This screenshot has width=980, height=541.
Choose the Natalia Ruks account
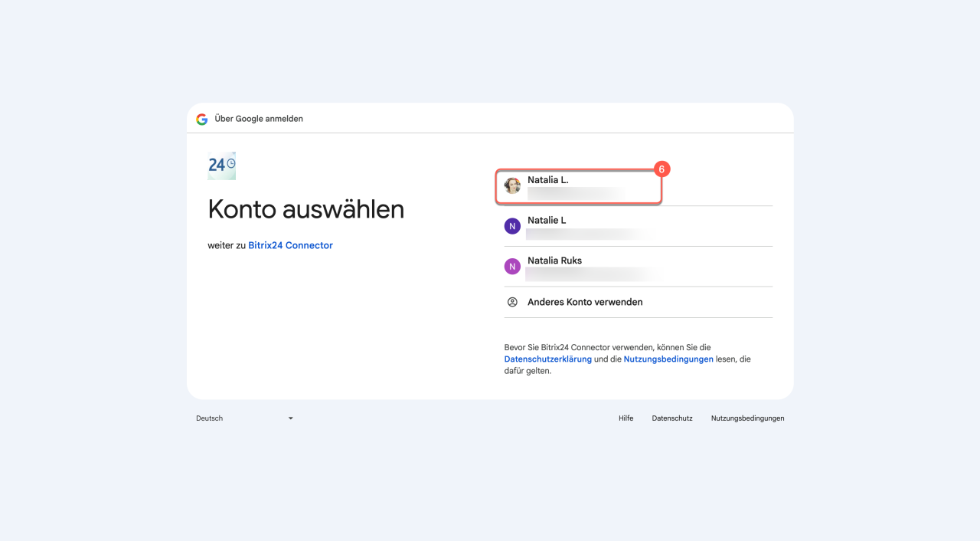coord(639,267)
